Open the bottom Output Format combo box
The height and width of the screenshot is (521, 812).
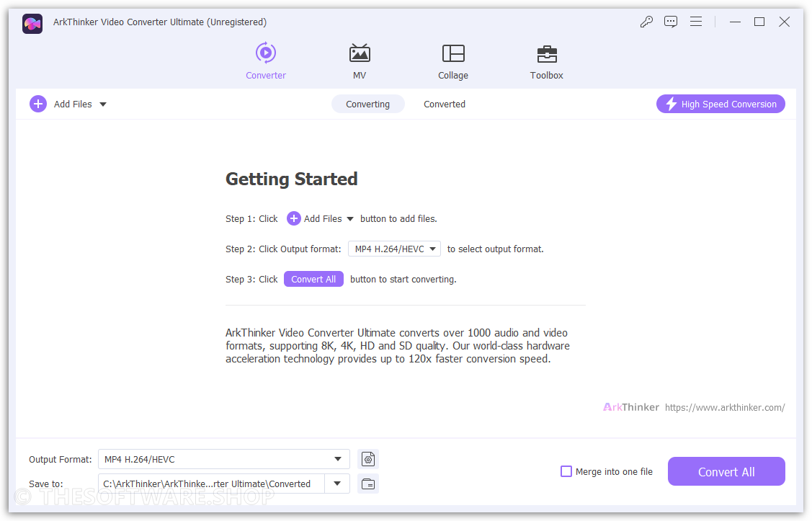pos(223,459)
